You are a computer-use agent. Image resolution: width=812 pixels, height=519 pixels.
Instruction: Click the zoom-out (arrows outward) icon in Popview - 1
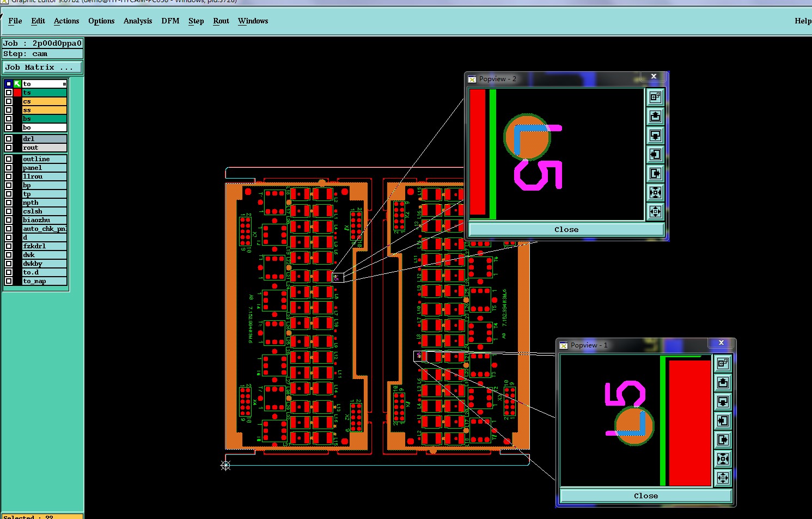click(x=723, y=478)
